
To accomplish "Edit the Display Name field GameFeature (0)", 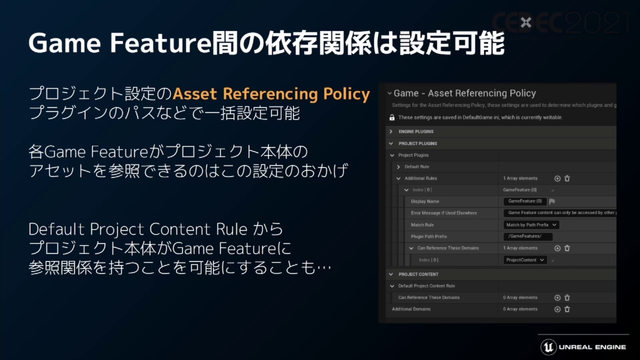I will coord(525,201).
